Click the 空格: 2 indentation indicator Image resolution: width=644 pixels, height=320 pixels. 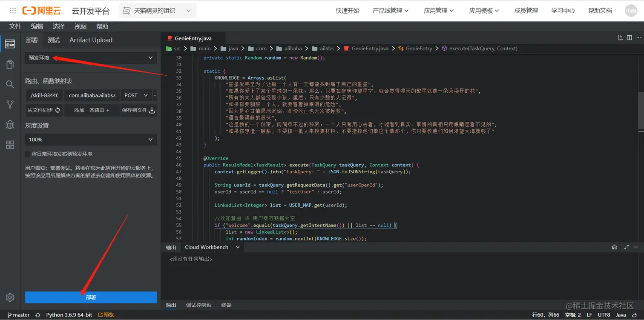tap(573, 315)
